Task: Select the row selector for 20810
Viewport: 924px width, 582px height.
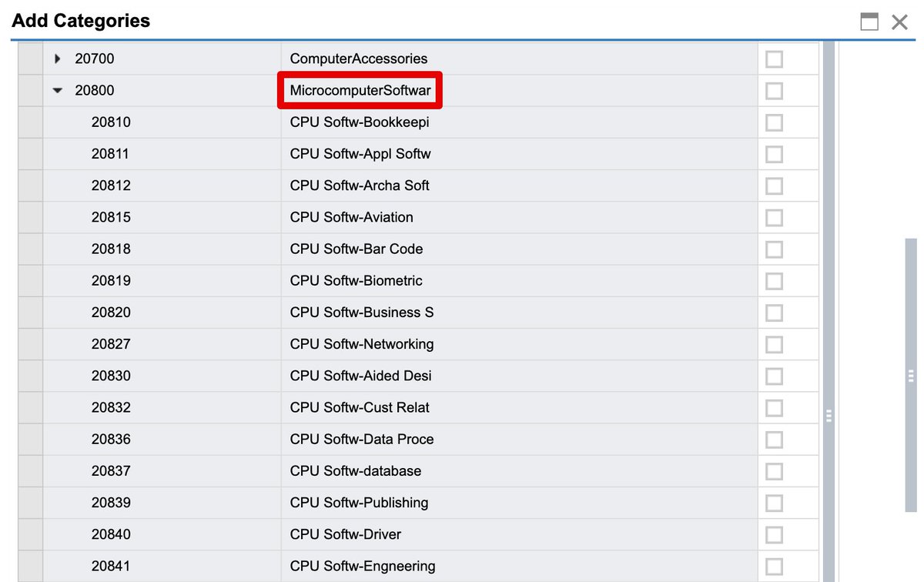Action: pyautogui.click(x=31, y=122)
